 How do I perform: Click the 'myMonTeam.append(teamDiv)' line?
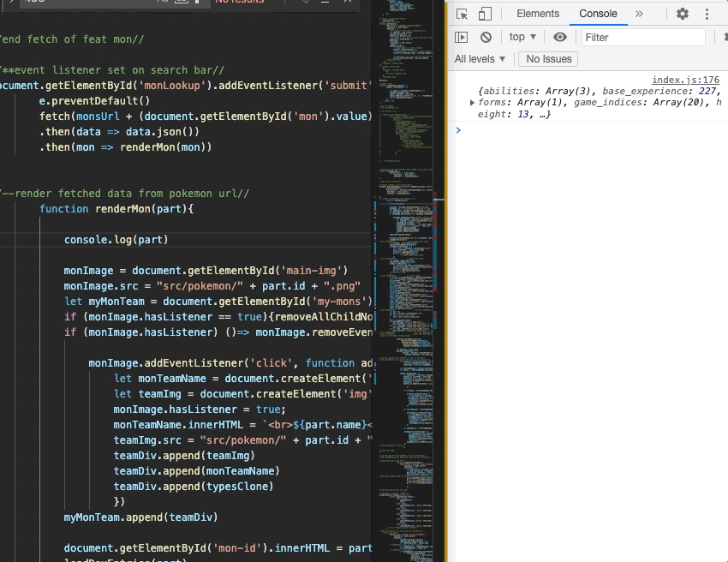(140, 517)
